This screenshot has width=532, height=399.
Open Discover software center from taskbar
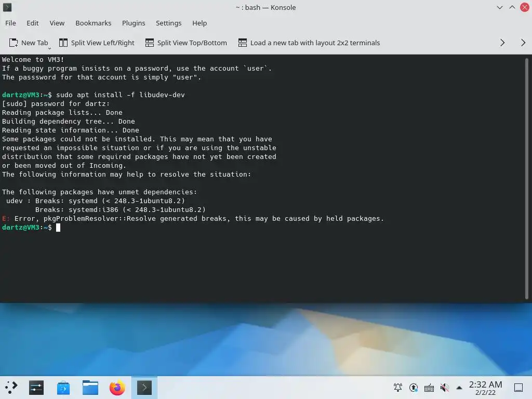(63, 388)
